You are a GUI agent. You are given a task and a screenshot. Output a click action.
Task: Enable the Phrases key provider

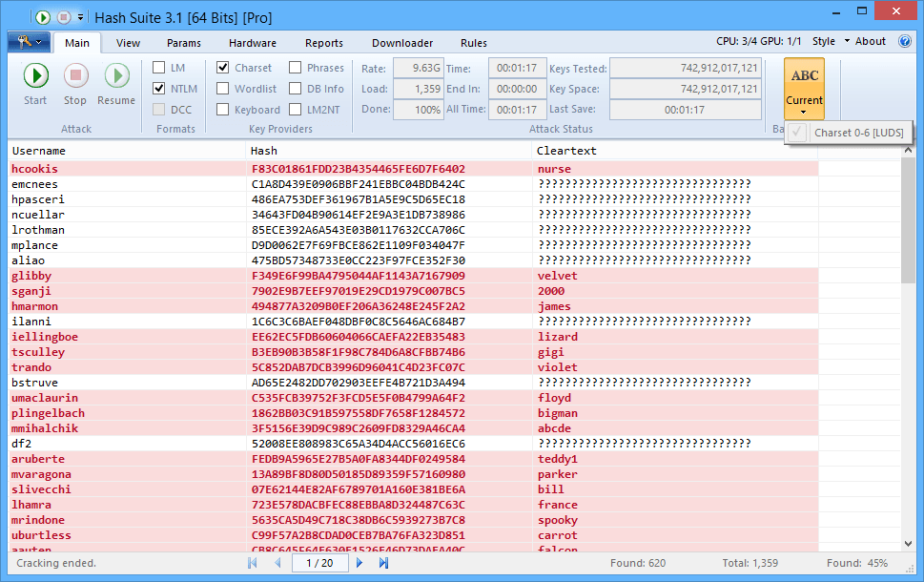(x=296, y=68)
